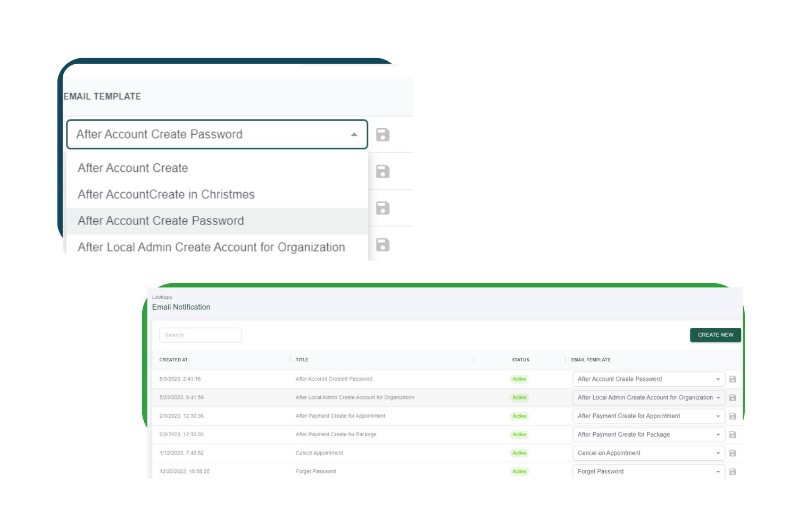Click save icon beside open After Account Create Password combo box

pos(383,135)
